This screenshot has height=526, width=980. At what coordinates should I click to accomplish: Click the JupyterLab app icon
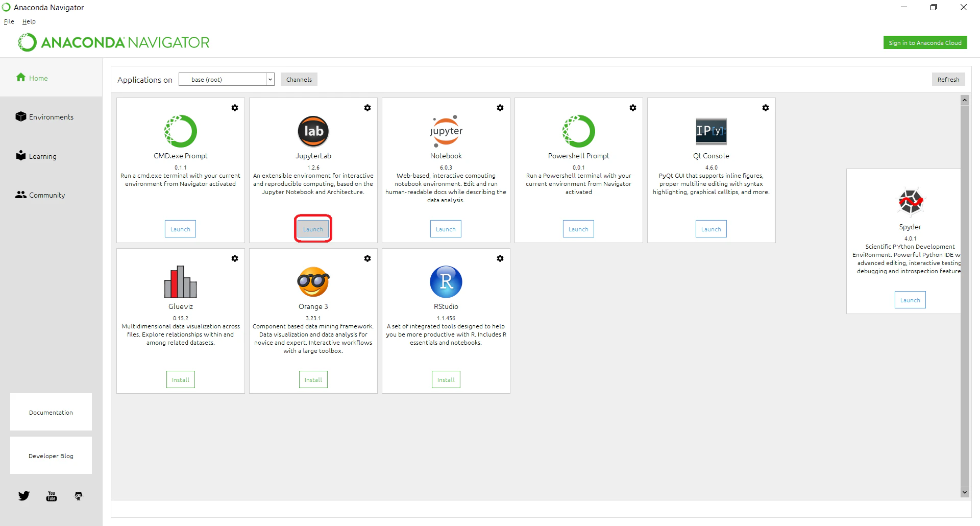click(313, 131)
